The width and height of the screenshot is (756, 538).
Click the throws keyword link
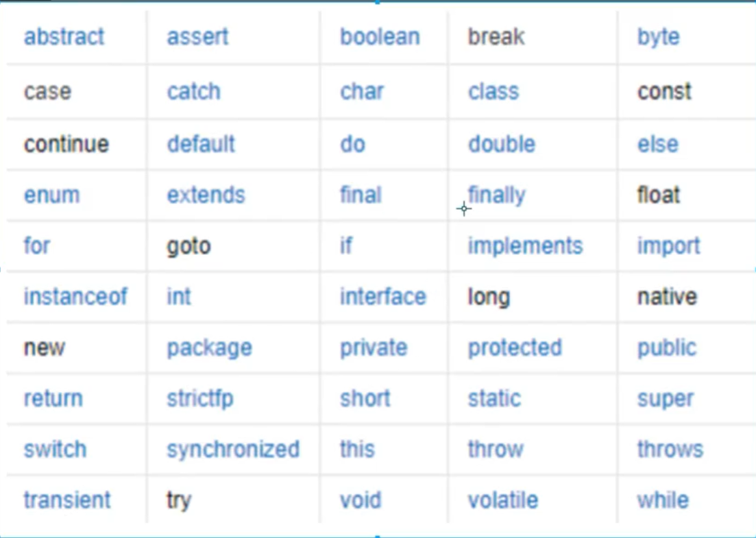[670, 449]
